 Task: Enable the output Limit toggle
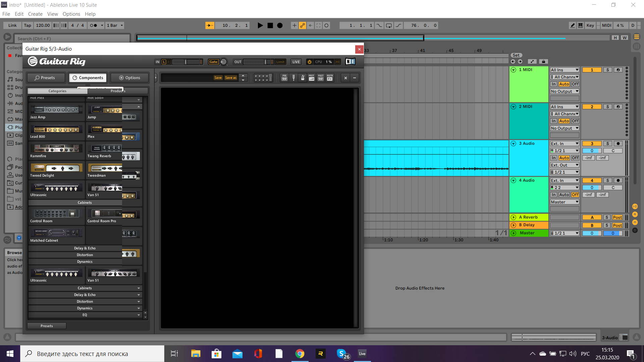coord(280,62)
